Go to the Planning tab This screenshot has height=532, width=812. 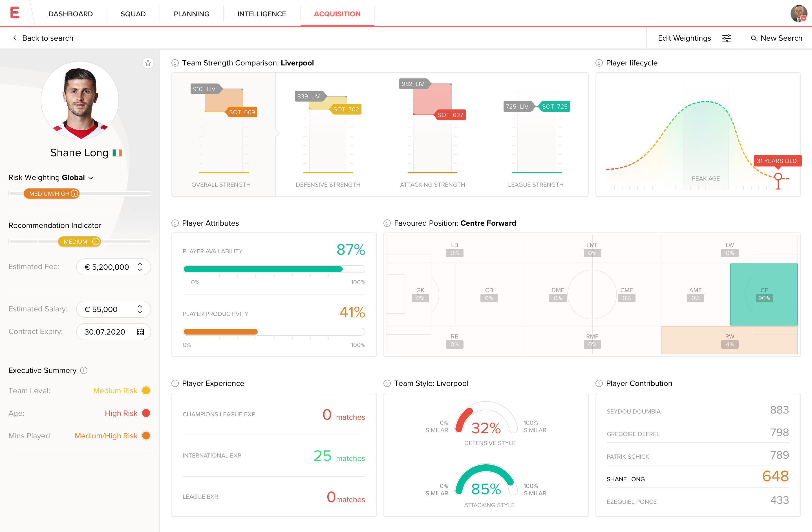[191, 14]
